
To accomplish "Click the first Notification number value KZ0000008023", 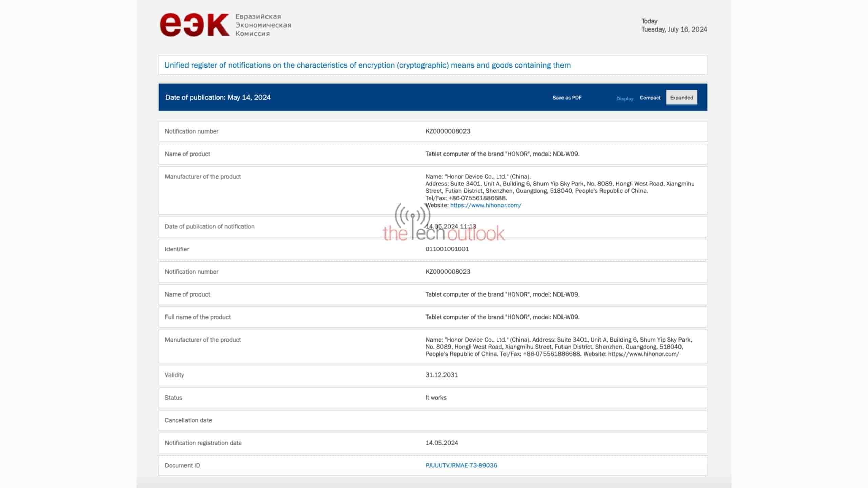I will pyautogui.click(x=448, y=131).
